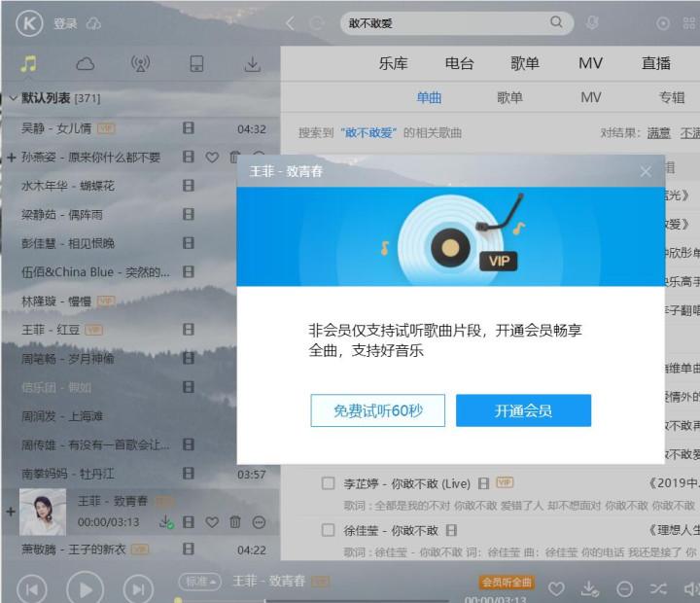
Task: Select the 专辑 search results sub-tab
Action: (x=672, y=97)
